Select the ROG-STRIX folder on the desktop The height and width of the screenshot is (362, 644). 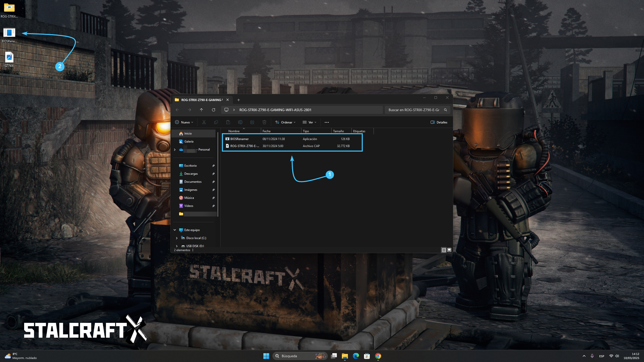pos(9,11)
